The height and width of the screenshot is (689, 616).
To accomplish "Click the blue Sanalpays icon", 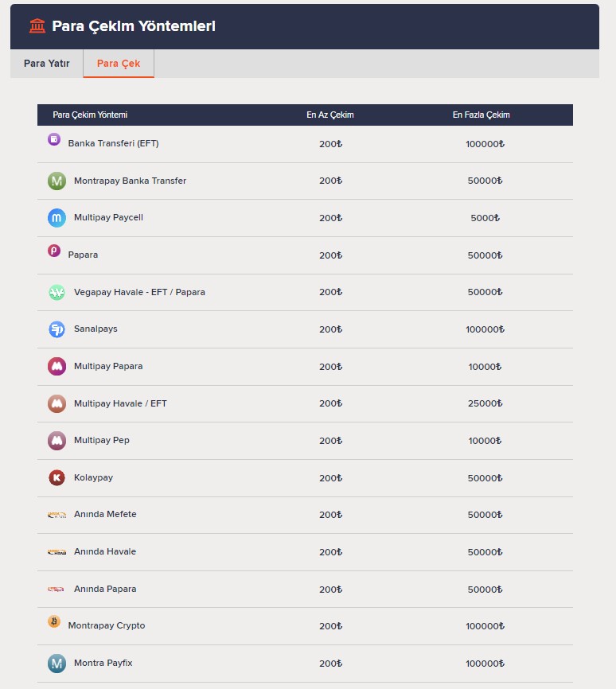I will pyautogui.click(x=57, y=329).
